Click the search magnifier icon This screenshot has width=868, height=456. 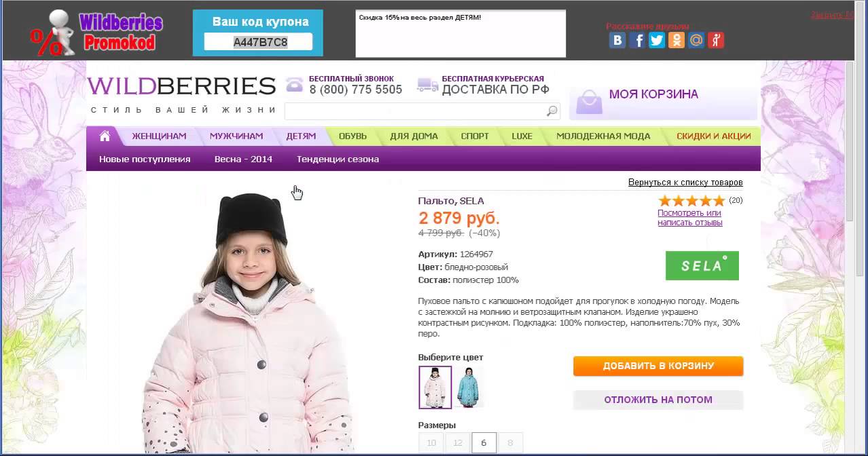(552, 111)
